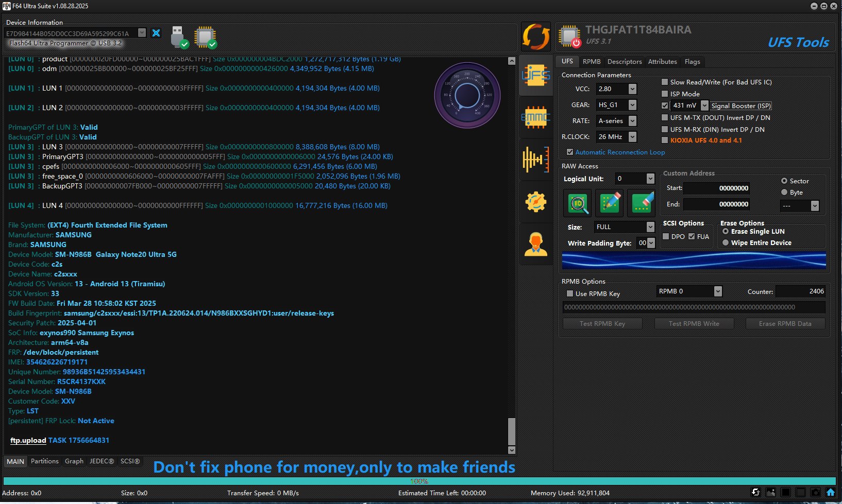The image size is (842, 504).
Task: Click the status bar refresh arrows icon
Action: [755, 493]
